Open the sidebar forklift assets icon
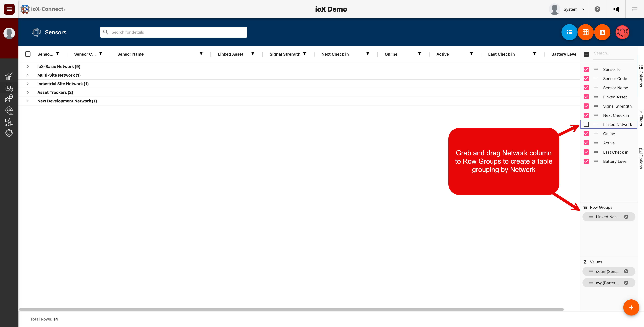The image size is (644, 327). [x=9, y=122]
